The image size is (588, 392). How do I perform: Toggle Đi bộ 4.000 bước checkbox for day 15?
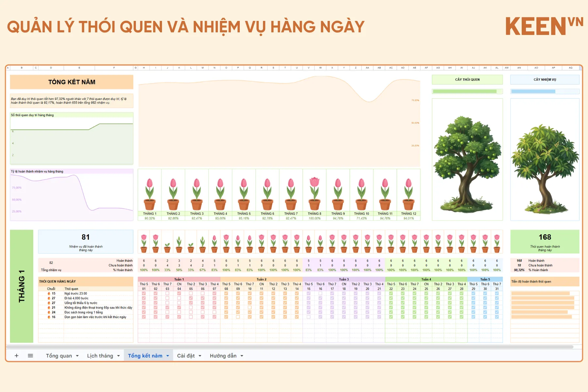tap(309, 298)
